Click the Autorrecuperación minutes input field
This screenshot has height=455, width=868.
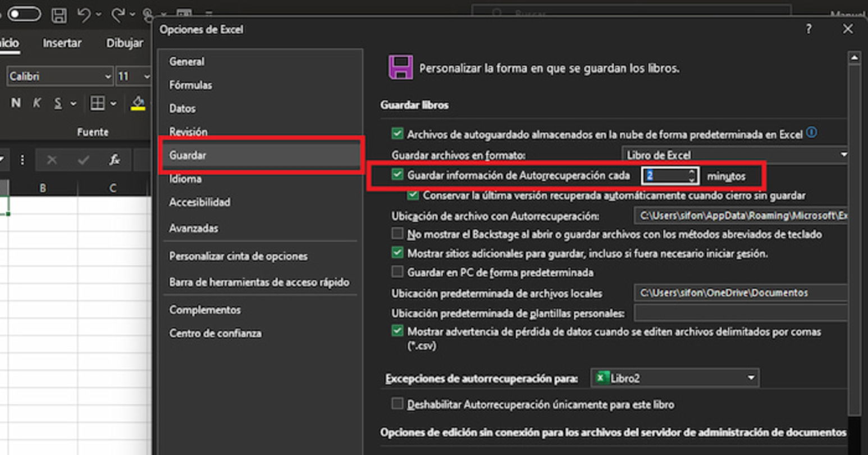(665, 176)
